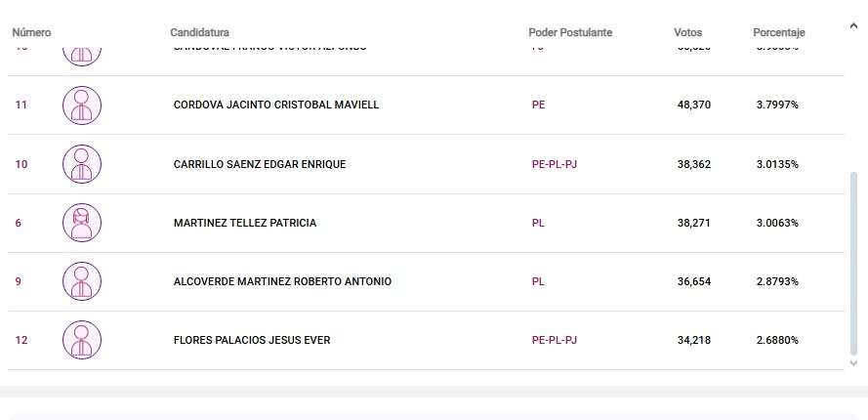
Task: Click the scroll down arrow
Action: click(855, 362)
